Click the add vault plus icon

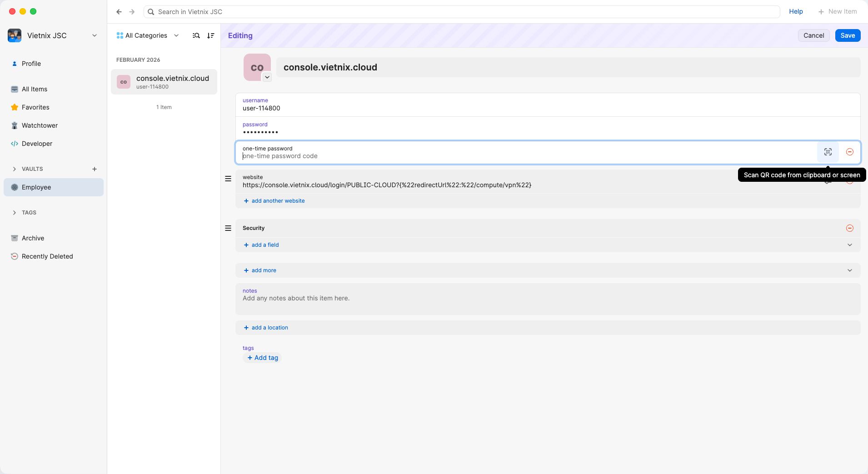[95, 169]
